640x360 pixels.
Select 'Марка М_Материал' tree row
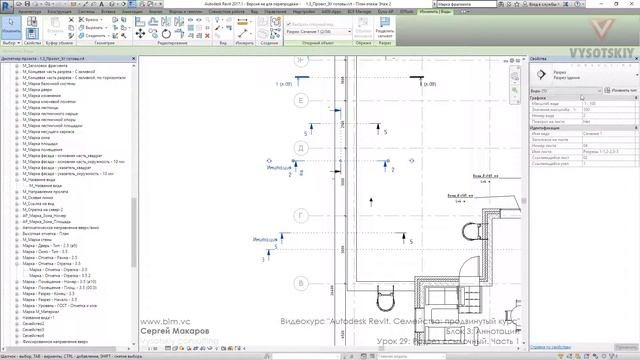41,311
